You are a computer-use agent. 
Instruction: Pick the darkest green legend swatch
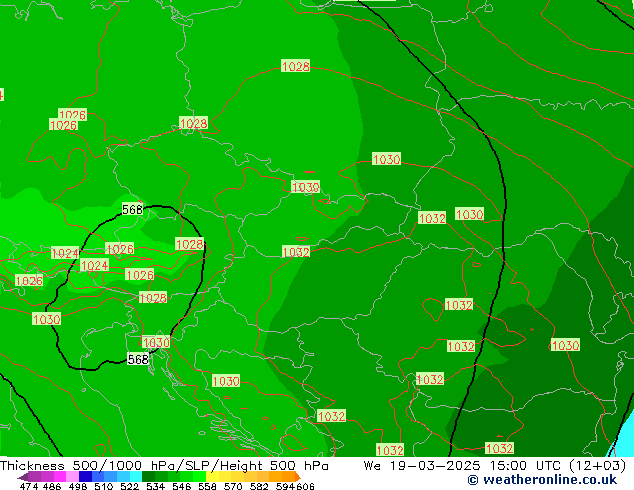[x=148, y=477]
